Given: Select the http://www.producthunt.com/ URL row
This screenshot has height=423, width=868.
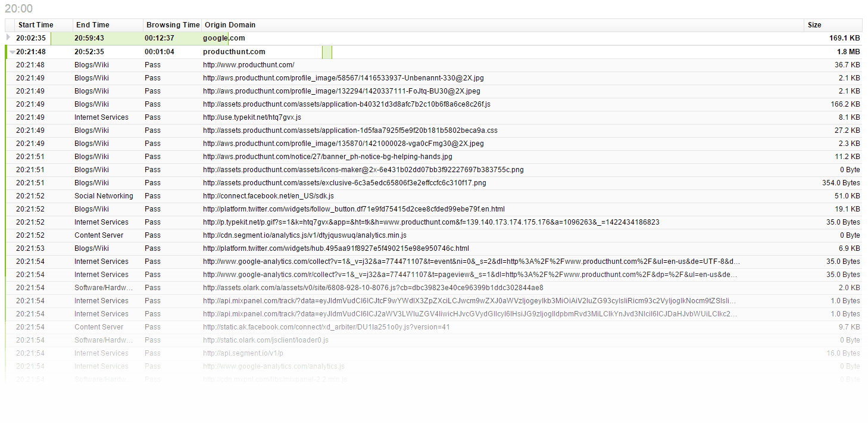Looking at the screenshot, I should [433, 65].
